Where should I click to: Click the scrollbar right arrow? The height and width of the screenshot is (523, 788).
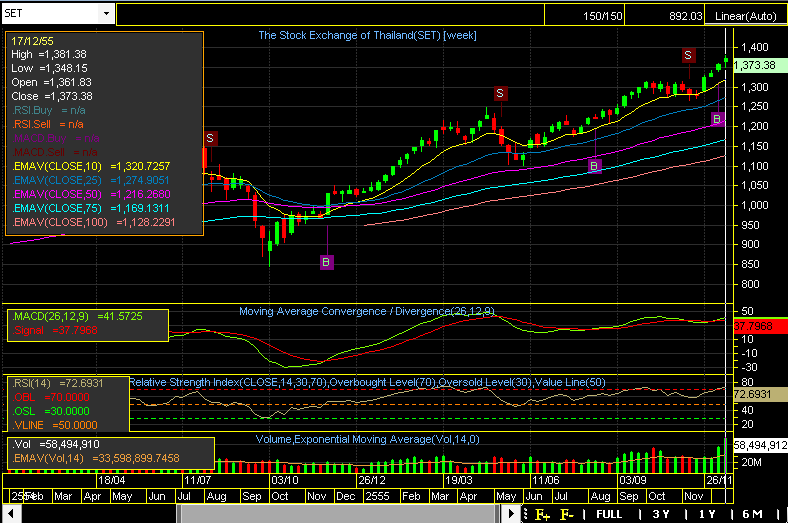point(511,514)
